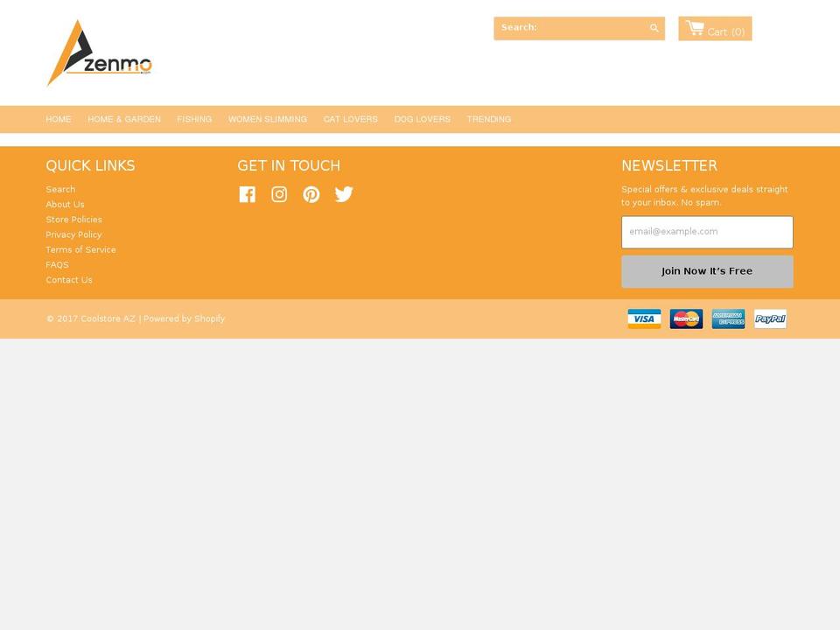840x630 pixels.
Task: Click the Visa payment icon
Action: pos(644,318)
